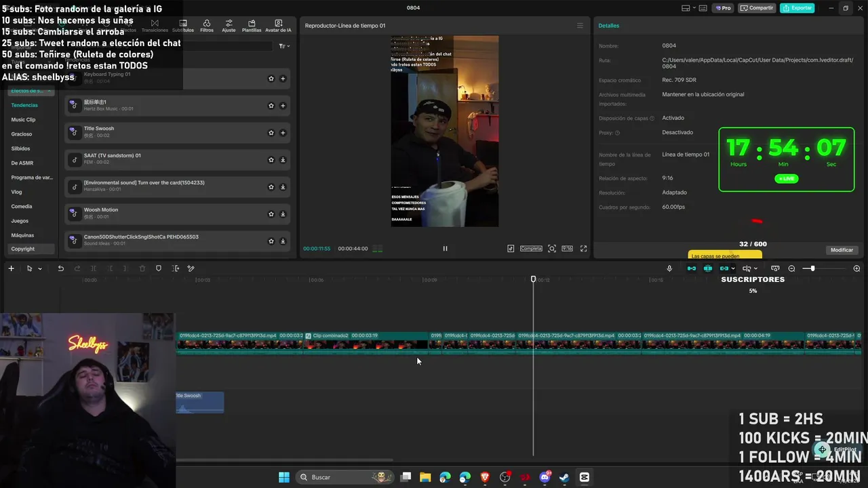Open the Juegos sound category
The width and height of the screenshot is (868, 488).
pyautogui.click(x=20, y=221)
